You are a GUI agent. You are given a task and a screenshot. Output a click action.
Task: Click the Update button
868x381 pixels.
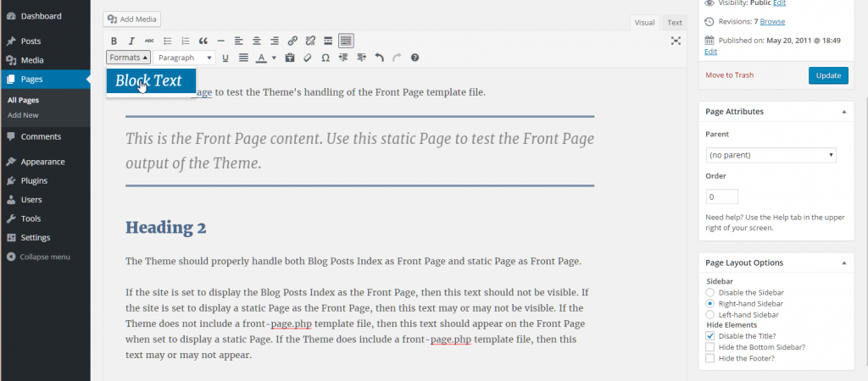click(x=827, y=75)
